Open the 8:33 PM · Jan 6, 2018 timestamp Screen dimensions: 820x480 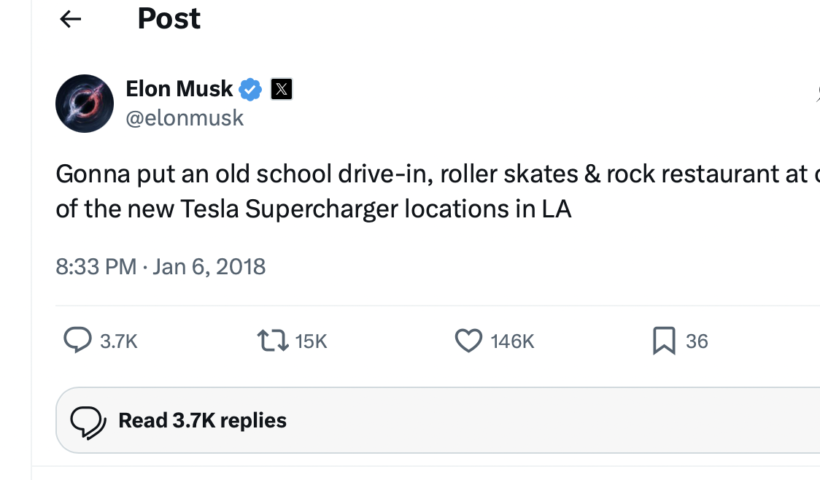(161, 267)
